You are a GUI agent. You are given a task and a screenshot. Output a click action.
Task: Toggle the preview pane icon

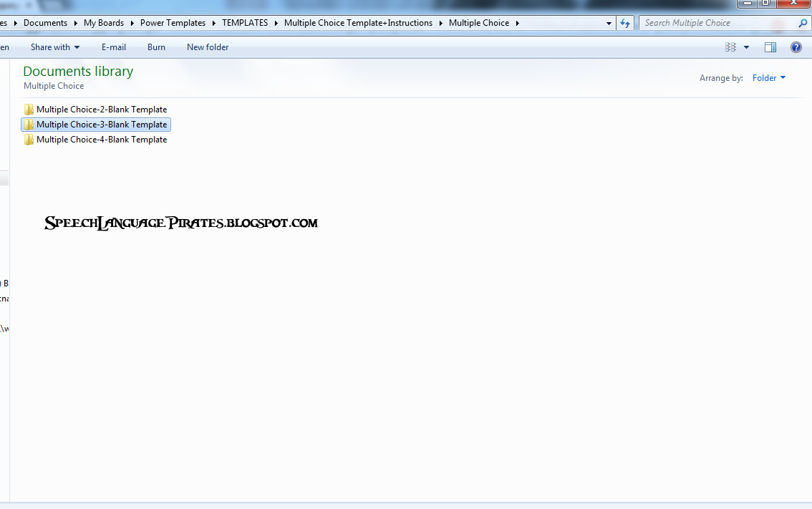click(x=770, y=47)
